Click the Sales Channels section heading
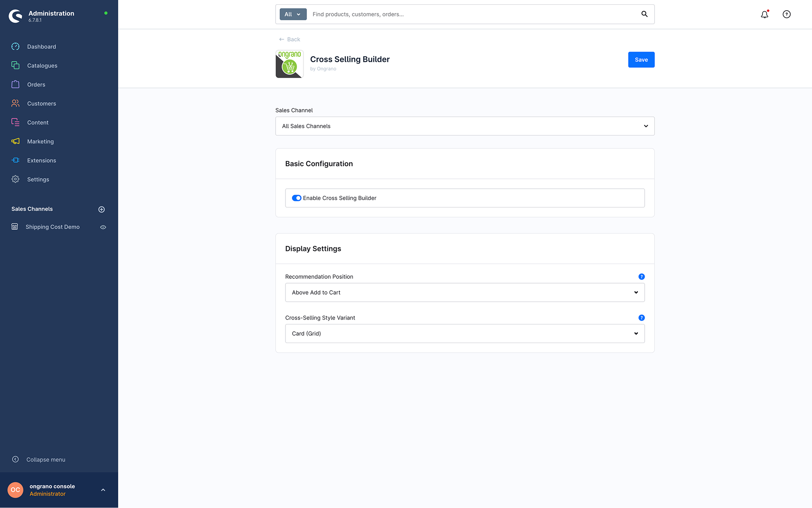 (x=32, y=209)
